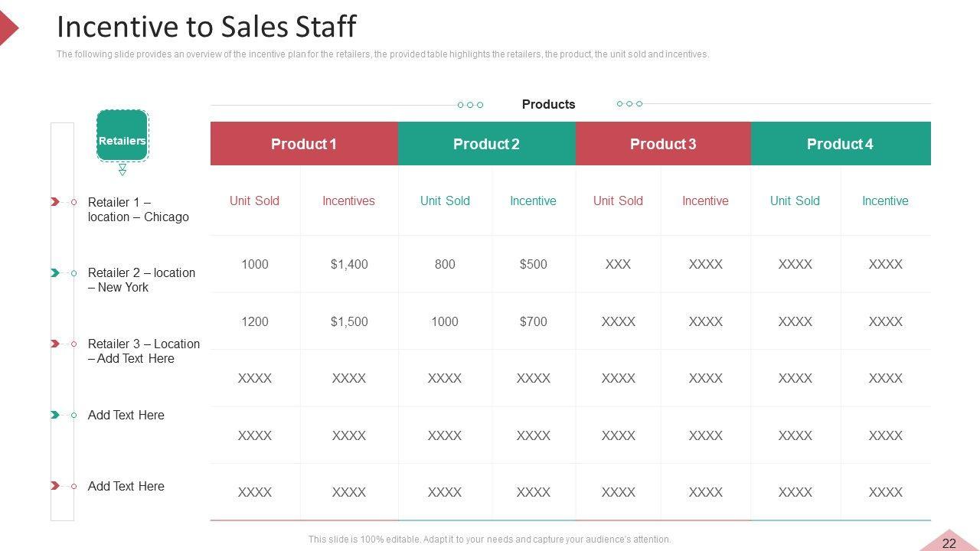This screenshot has height=551, width=980.
Task: Click the green arrow bullet beside first Add Text Here
Action: pos(55,415)
